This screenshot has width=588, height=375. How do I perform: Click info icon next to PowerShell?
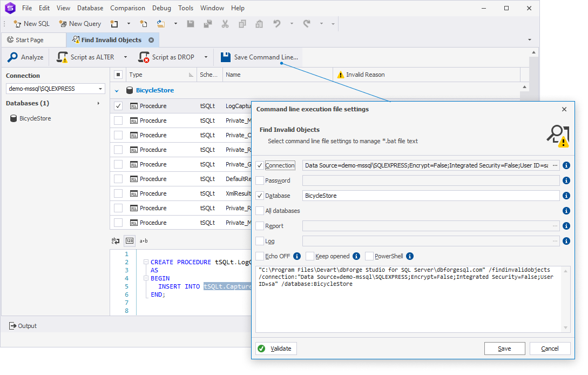point(410,256)
